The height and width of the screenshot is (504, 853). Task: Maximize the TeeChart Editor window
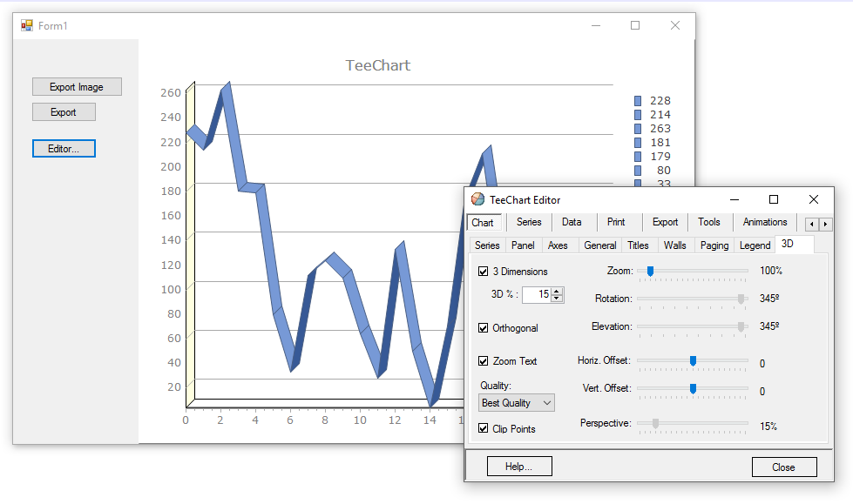[774, 199]
